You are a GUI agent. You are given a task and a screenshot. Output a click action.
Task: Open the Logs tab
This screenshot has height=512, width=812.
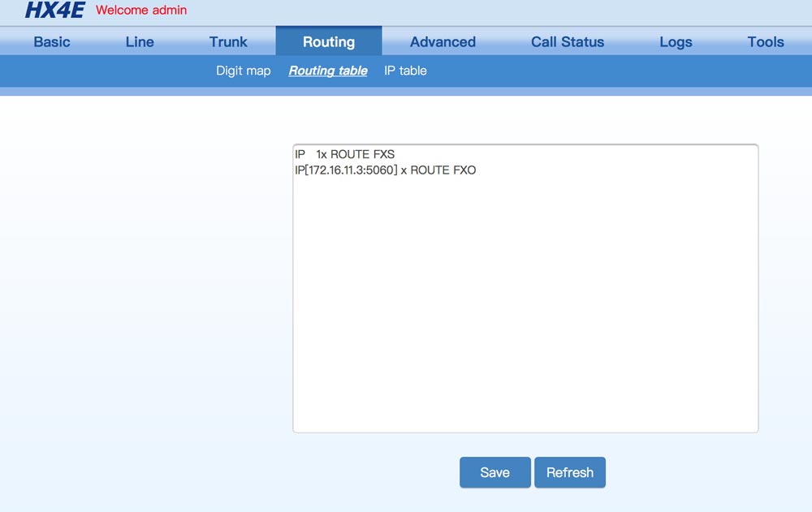coord(676,42)
